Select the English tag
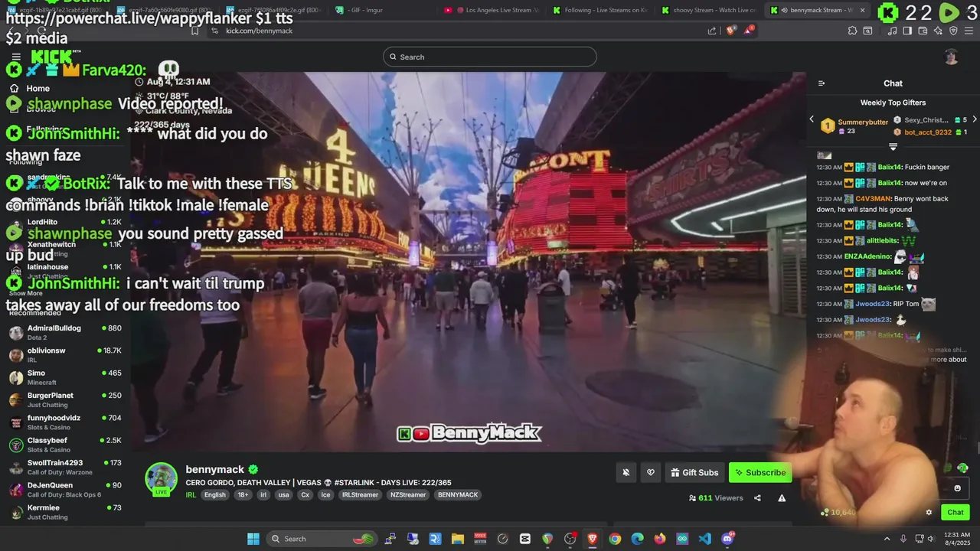 click(215, 495)
